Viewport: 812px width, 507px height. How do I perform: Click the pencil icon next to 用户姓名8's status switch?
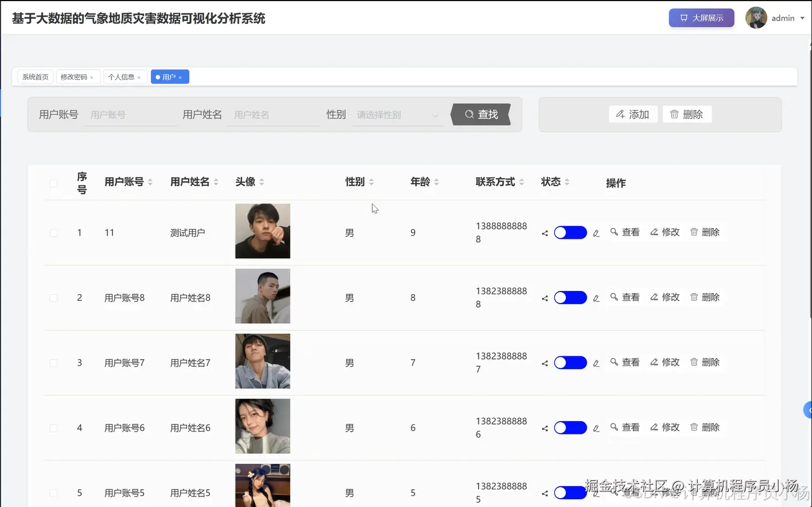[596, 298]
